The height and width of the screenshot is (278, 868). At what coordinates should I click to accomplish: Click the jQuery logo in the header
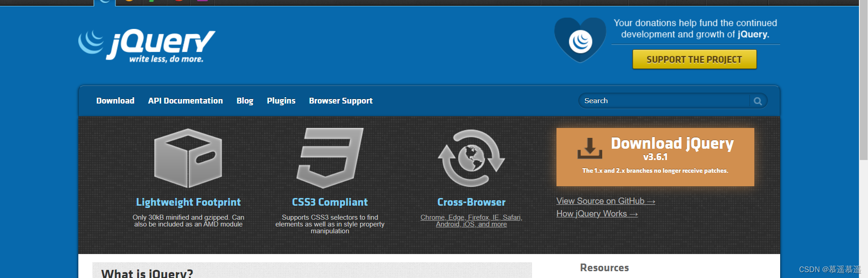[x=147, y=46]
